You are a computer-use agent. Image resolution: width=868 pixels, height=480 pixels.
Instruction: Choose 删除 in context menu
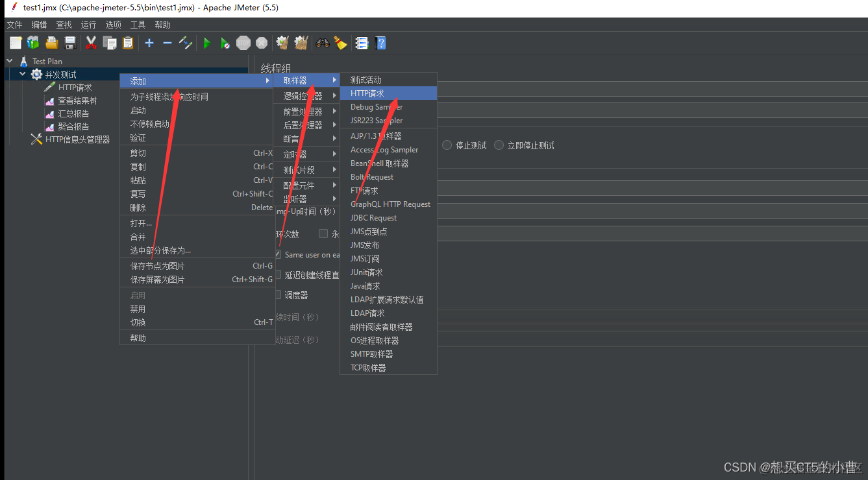197,208
